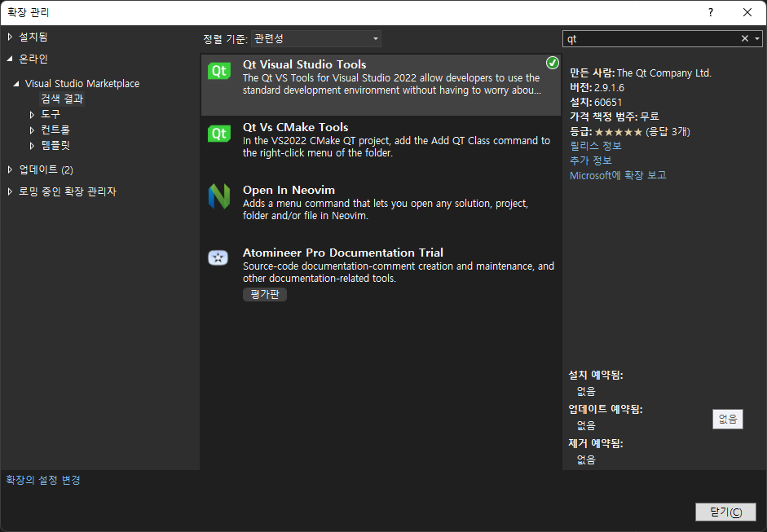Open the 확장의 설정 변경 link

43,480
